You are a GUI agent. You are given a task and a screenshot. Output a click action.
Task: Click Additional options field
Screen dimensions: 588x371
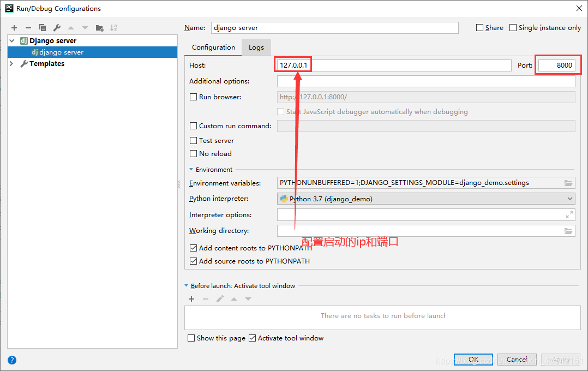click(x=426, y=81)
